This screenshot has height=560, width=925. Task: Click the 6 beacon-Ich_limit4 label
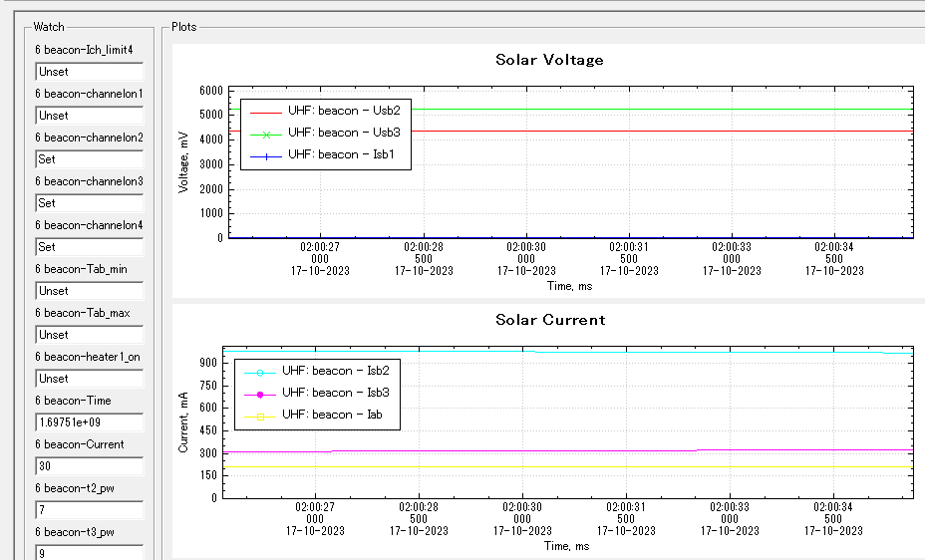(84, 50)
